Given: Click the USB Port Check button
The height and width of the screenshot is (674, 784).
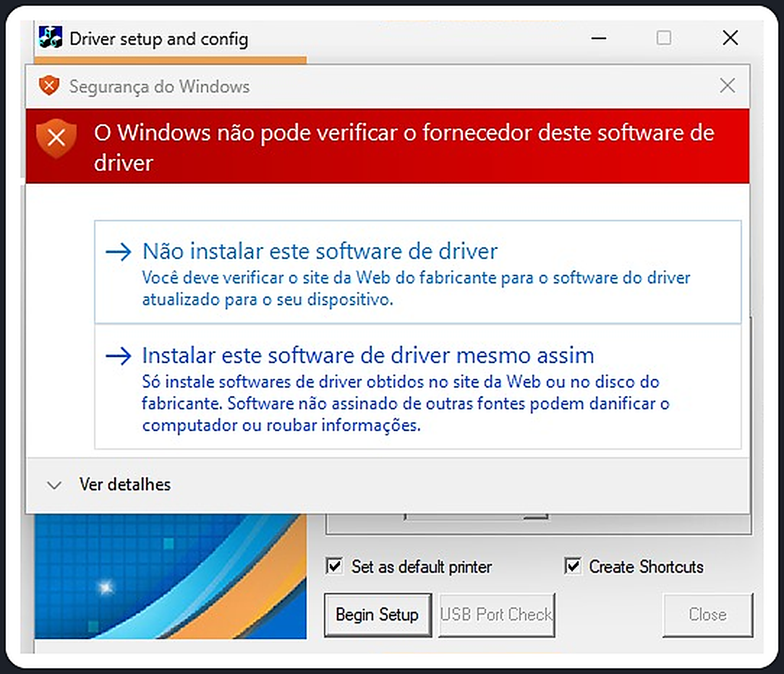Looking at the screenshot, I should pyautogui.click(x=497, y=615).
